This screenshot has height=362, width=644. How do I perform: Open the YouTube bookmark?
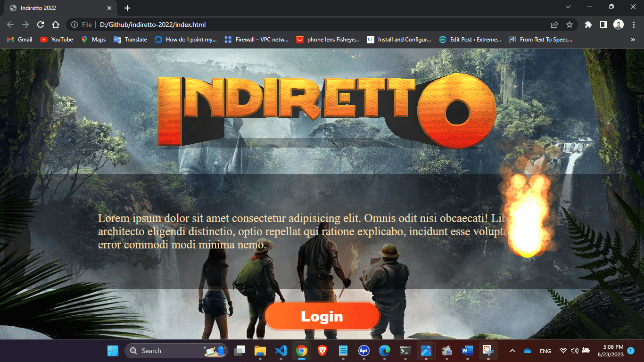point(57,40)
